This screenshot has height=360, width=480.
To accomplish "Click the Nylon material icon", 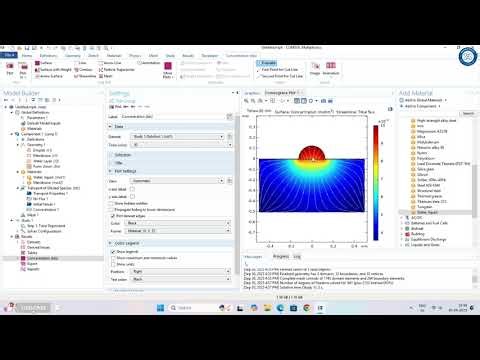I will tap(413, 153).
